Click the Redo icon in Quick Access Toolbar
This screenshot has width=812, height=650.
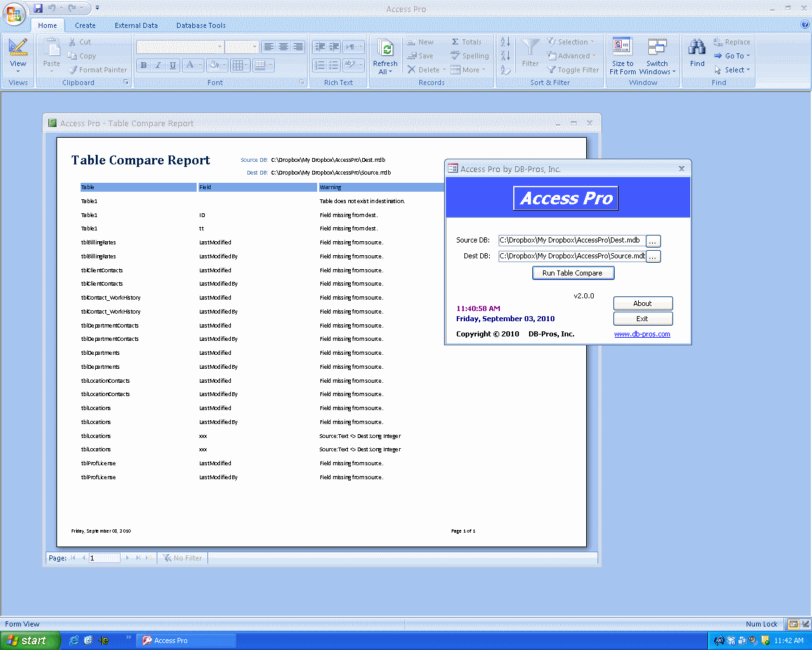[x=72, y=8]
